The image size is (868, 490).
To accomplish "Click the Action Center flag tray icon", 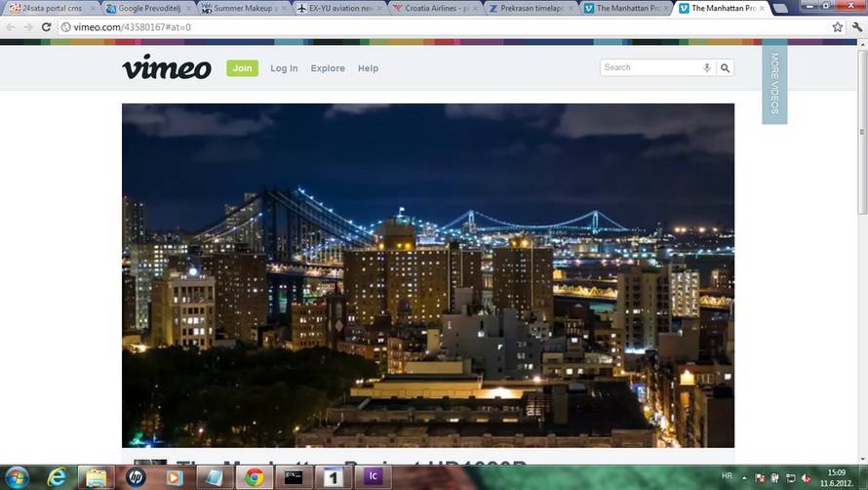I will click(x=760, y=478).
